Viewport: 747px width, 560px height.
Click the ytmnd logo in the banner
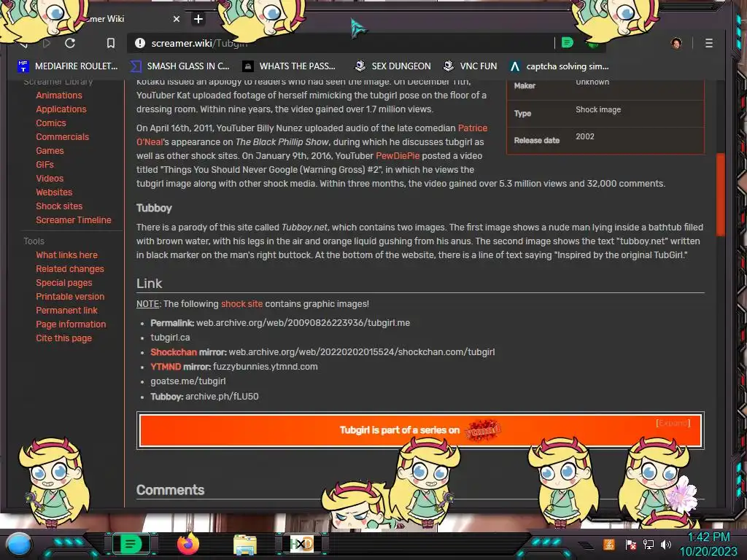tap(483, 430)
